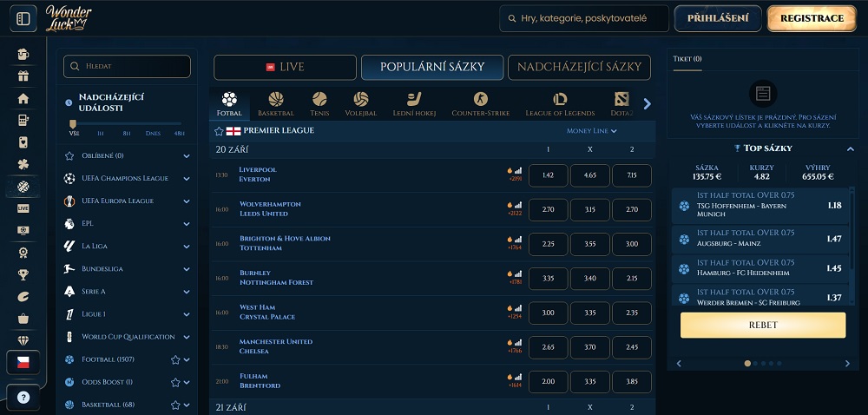868x415 pixels.
Task: Select draw odds 3.70 Manchester United Chelsea
Action: coord(590,347)
